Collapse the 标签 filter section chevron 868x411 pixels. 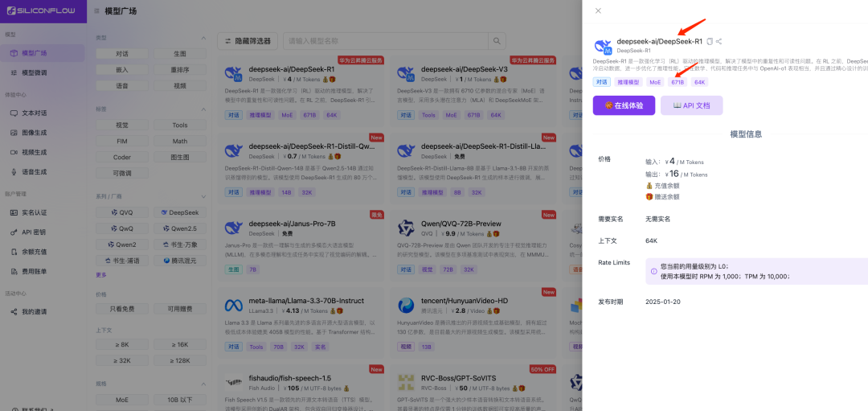pos(203,109)
